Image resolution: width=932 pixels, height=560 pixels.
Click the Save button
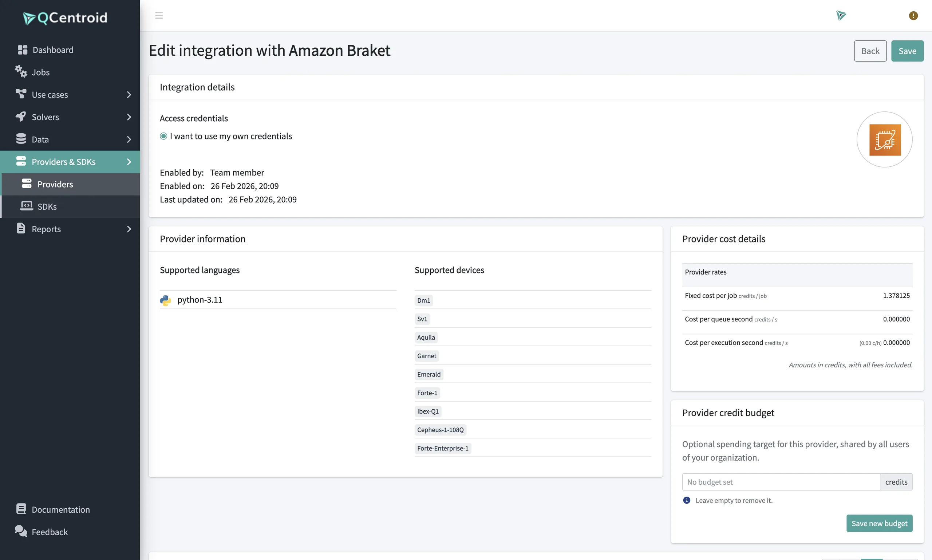tap(907, 51)
